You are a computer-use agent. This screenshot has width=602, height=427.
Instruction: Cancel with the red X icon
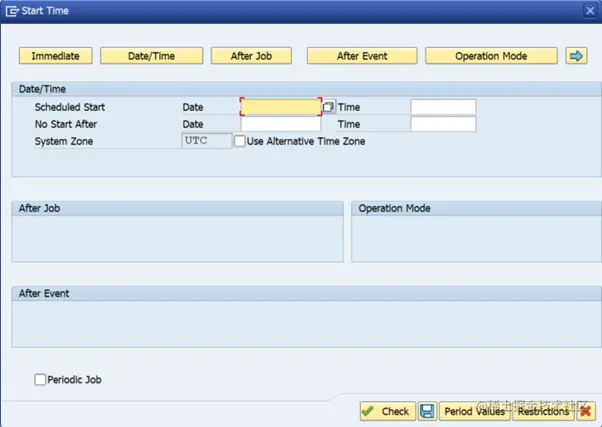[586, 411]
